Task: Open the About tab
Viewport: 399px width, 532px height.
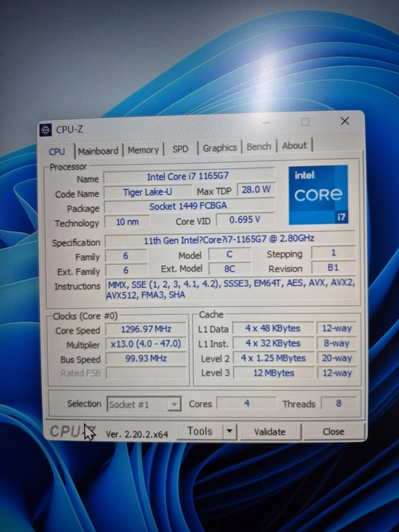Action: click(295, 146)
